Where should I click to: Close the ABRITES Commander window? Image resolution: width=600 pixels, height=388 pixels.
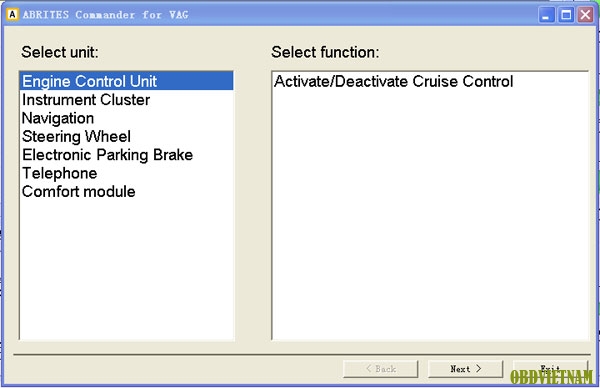point(585,15)
